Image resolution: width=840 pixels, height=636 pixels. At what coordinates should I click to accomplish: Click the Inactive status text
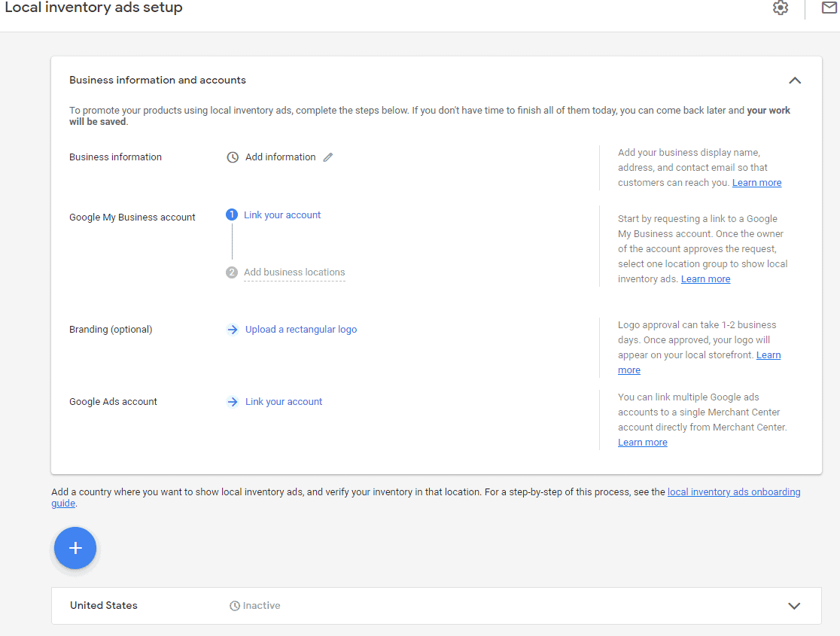(x=261, y=606)
